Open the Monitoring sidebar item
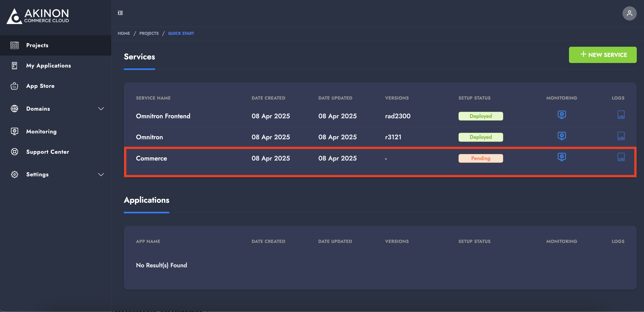Screen dimensions: 644x312 41,132
